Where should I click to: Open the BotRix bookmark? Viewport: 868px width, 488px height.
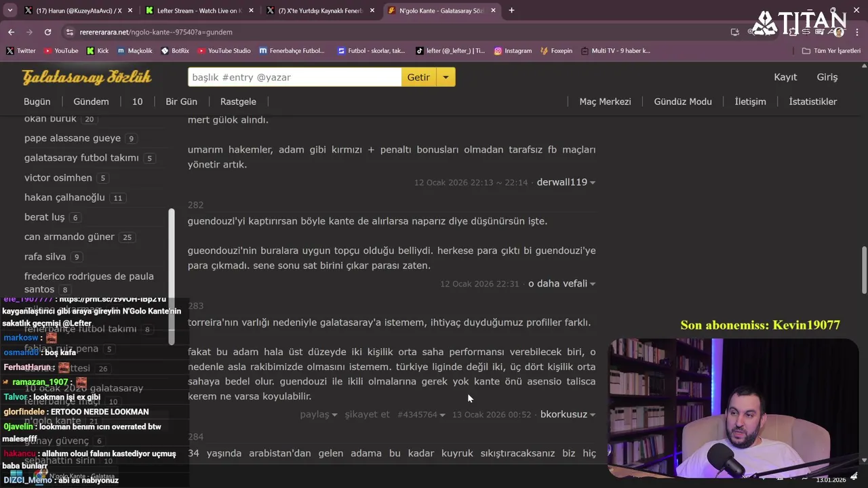tap(175, 51)
